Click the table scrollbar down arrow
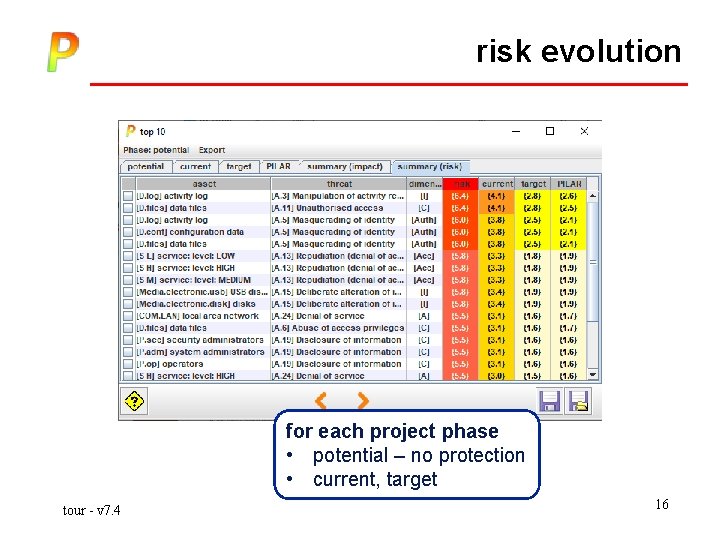720x540 pixels. pos(593,375)
